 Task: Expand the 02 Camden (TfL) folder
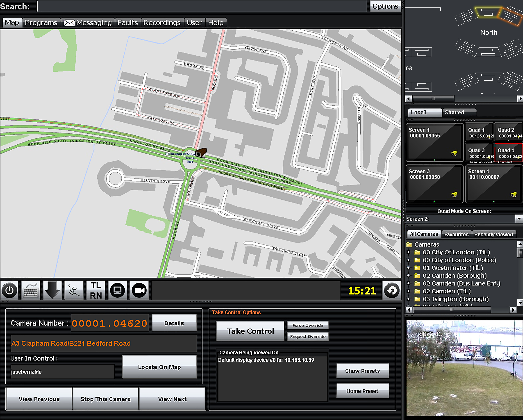(x=409, y=291)
